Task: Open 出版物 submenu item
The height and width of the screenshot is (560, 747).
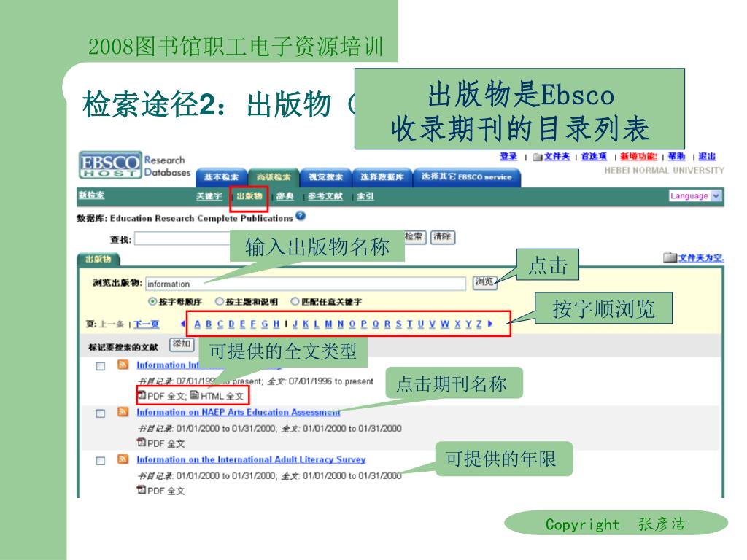Action: [249, 196]
